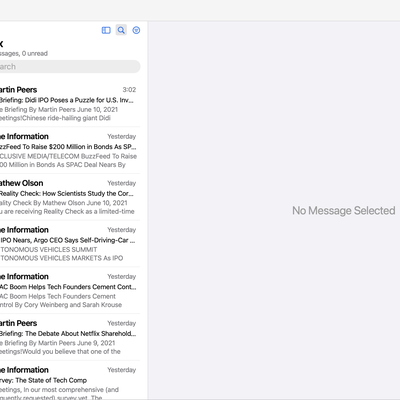Select 'Would you believe that one of the' line
400x400 pixels.
click(x=71, y=351)
